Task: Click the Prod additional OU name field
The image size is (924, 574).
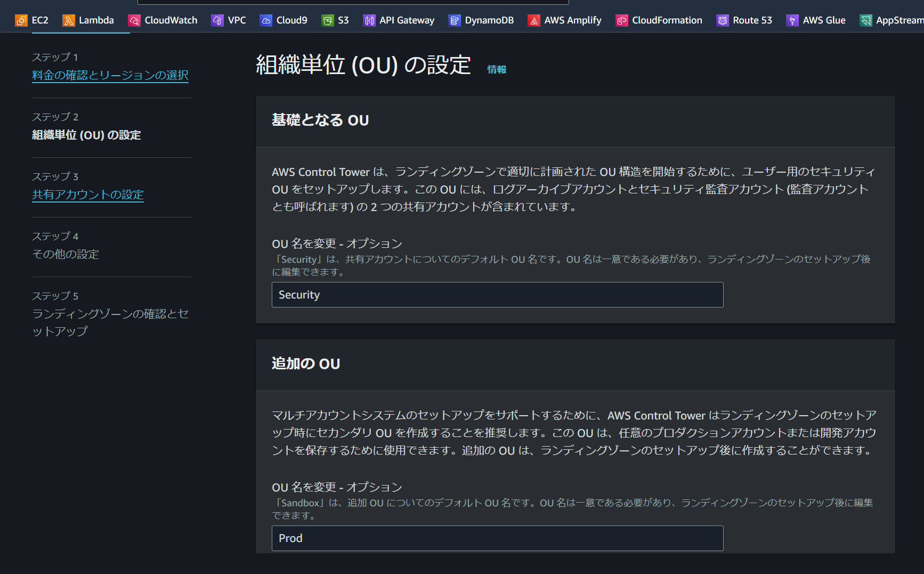Action: point(497,538)
